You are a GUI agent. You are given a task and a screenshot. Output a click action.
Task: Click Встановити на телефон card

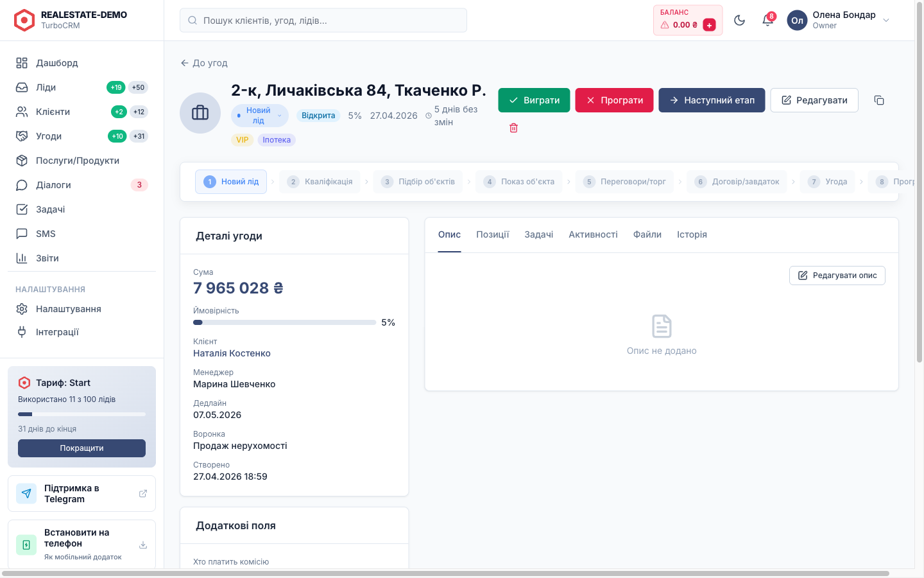click(x=81, y=544)
